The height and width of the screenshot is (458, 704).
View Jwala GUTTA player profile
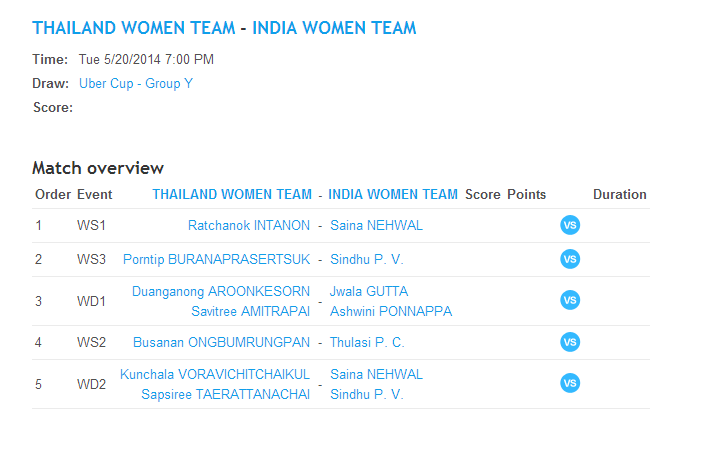[x=369, y=292]
